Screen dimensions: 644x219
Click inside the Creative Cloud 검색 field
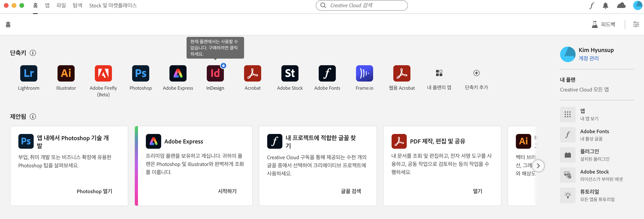[x=361, y=5]
